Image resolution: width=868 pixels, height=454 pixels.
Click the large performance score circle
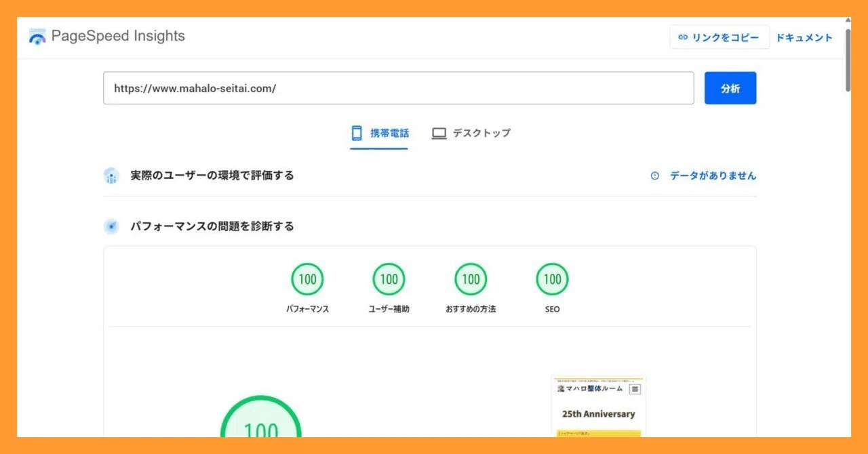[x=261, y=417]
